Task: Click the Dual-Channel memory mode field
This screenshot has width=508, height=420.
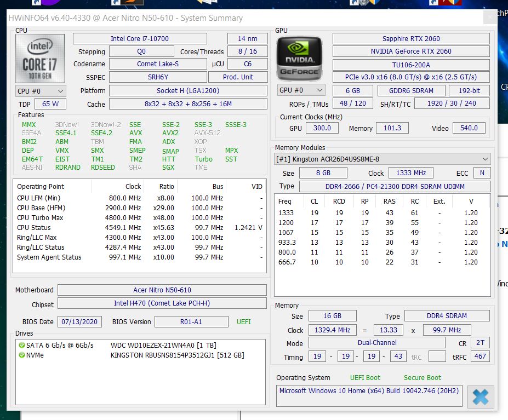Action: click(377, 343)
